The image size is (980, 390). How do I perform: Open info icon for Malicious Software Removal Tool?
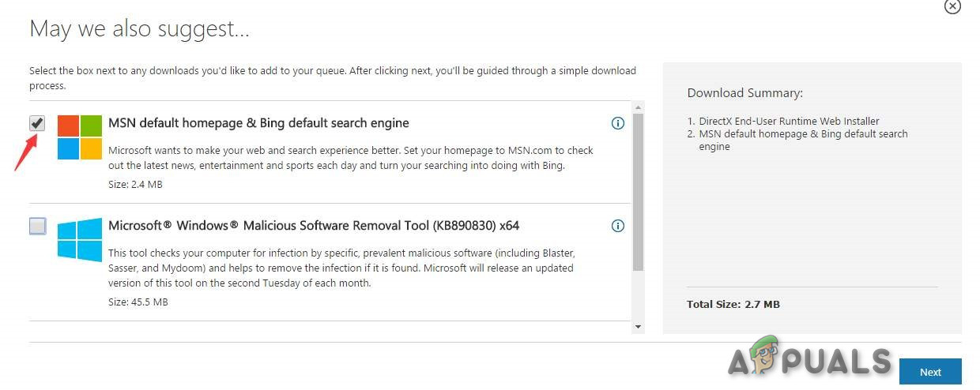click(618, 226)
